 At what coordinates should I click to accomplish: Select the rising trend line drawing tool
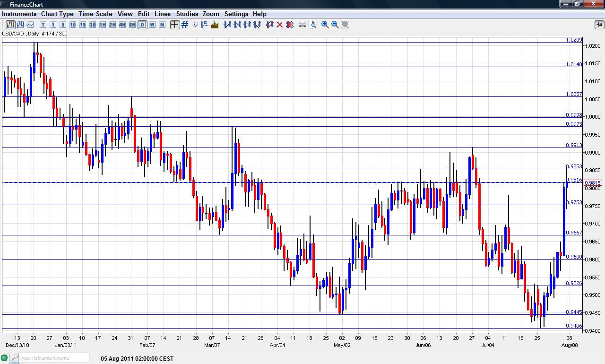(x=227, y=25)
